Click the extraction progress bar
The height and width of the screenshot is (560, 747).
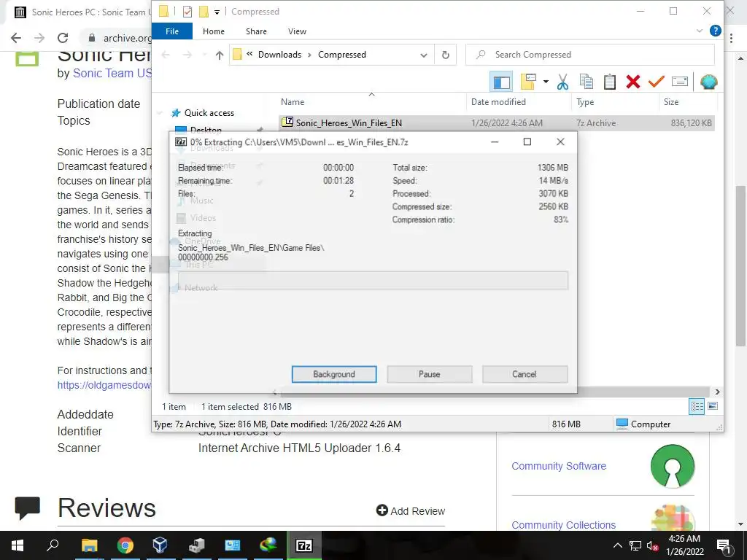click(x=373, y=281)
